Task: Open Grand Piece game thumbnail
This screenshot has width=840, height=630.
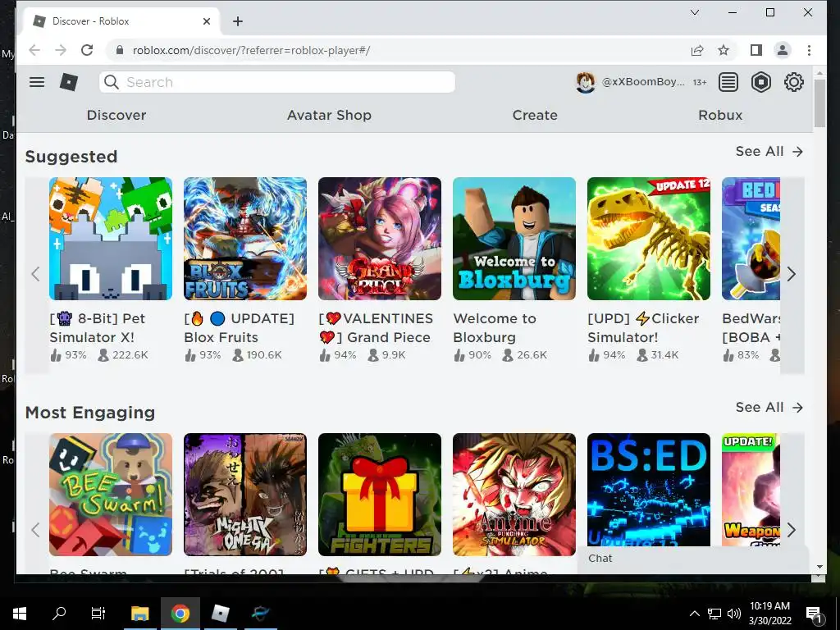Action: click(380, 239)
